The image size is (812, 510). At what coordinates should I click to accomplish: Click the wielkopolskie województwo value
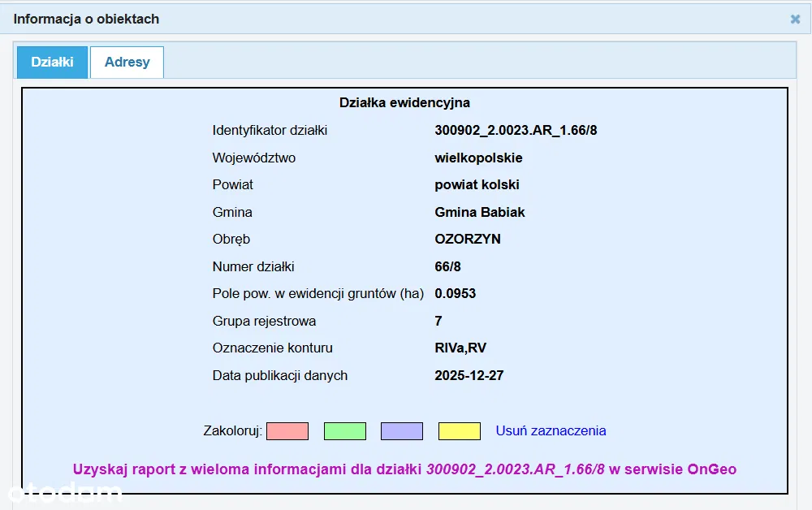click(478, 158)
